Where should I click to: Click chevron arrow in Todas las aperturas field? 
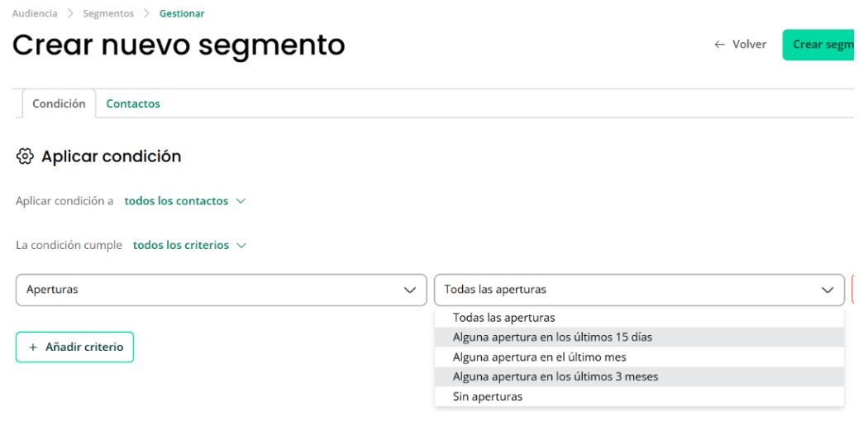tap(827, 290)
